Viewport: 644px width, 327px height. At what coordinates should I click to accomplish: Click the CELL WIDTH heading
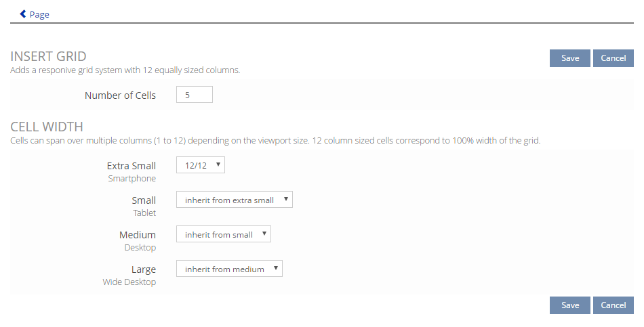click(47, 127)
